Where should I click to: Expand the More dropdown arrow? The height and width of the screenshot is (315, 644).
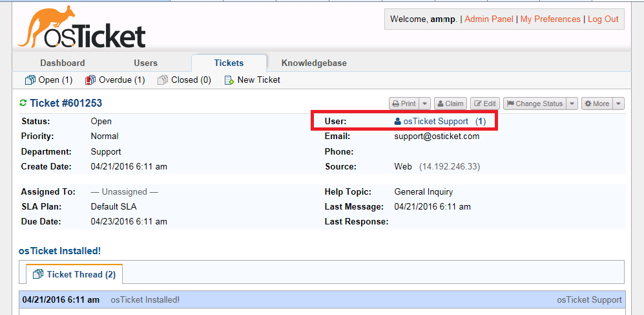click(619, 103)
